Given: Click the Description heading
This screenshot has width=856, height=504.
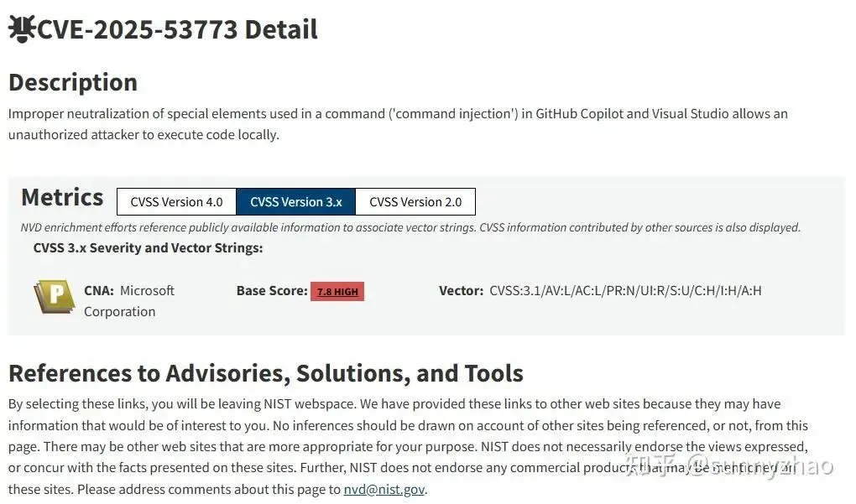Looking at the screenshot, I should (x=73, y=82).
